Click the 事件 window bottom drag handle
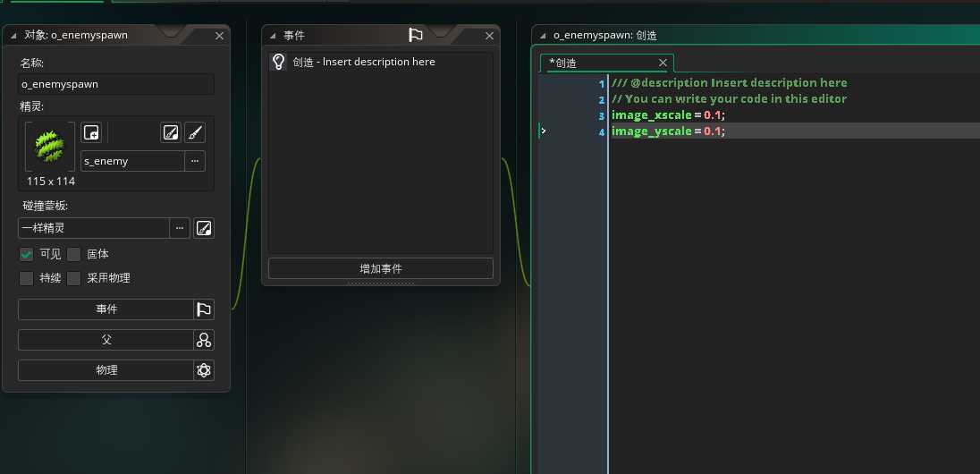 click(x=381, y=284)
